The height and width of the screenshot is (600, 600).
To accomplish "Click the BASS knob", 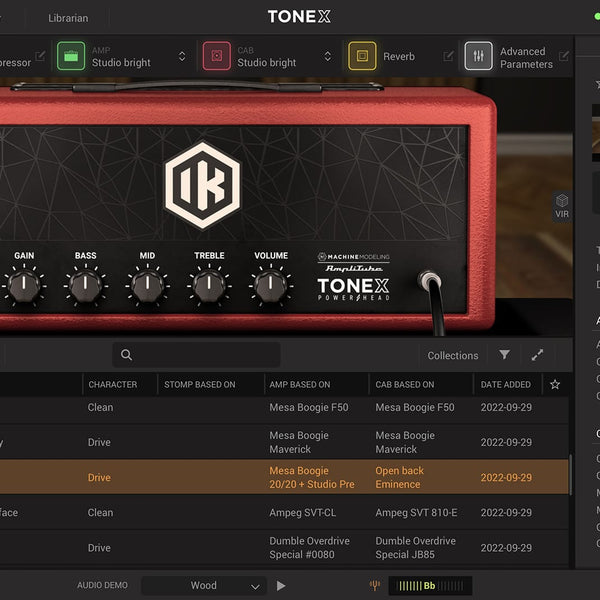I will coord(85,285).
